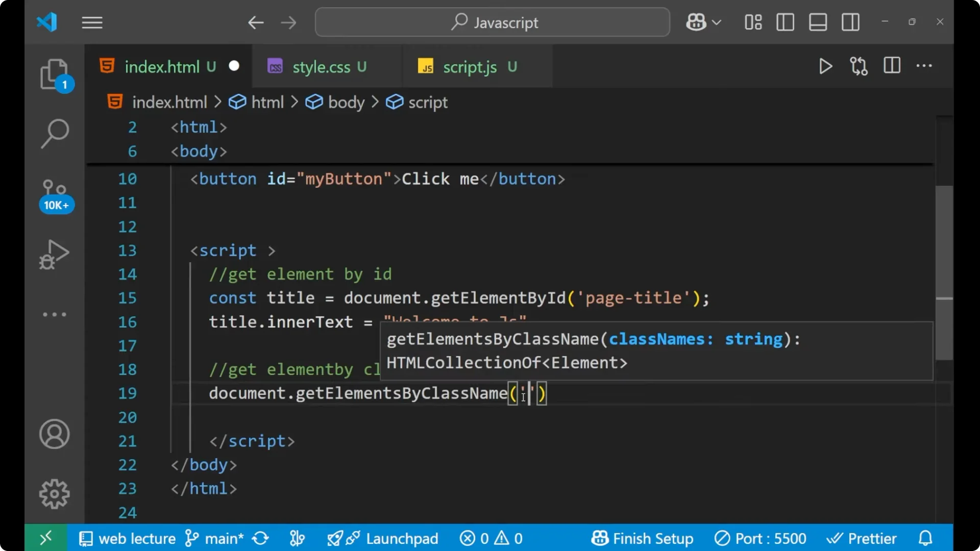The height and width of the screenshot is (551, 980).
Task: Open the Run and Debug view
Action: [x=54, y=254]
